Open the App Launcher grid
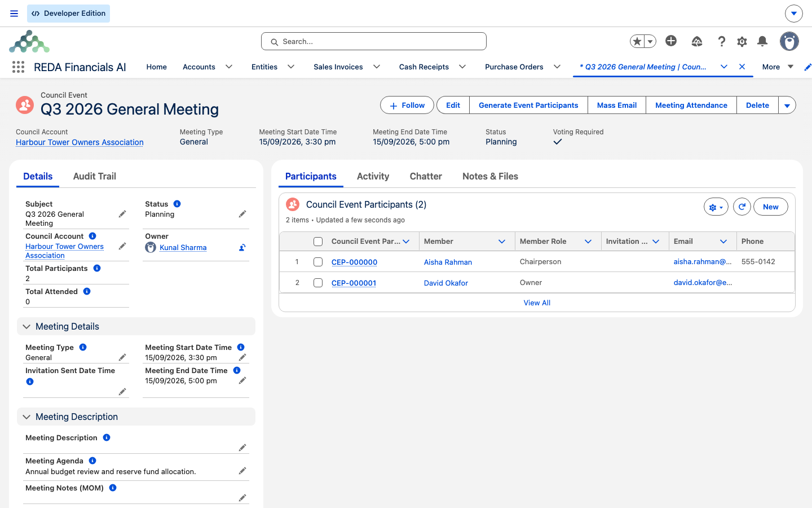 pyautogui.click(x=18, y=67)
